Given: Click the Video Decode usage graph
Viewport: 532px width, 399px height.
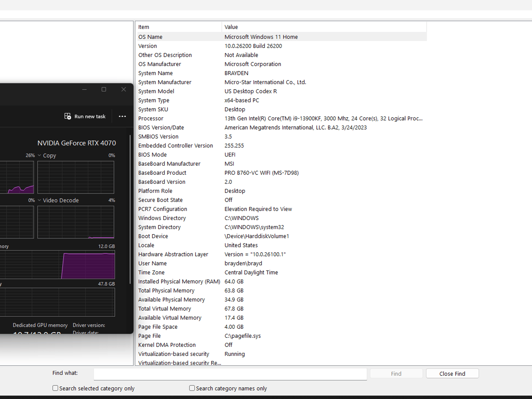Looking at the screenshot, I should [76, 222].
